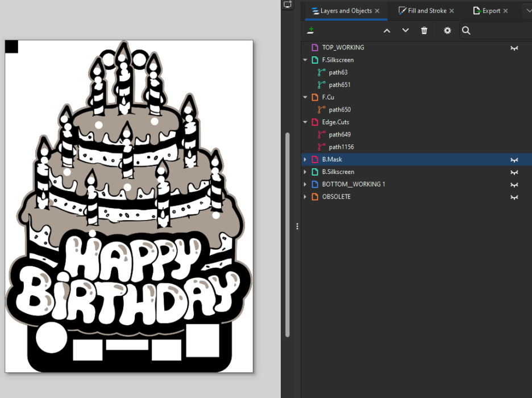Click the search magnifier in layers panel
This screenshot has height=398, width=532.
[466, 31]
